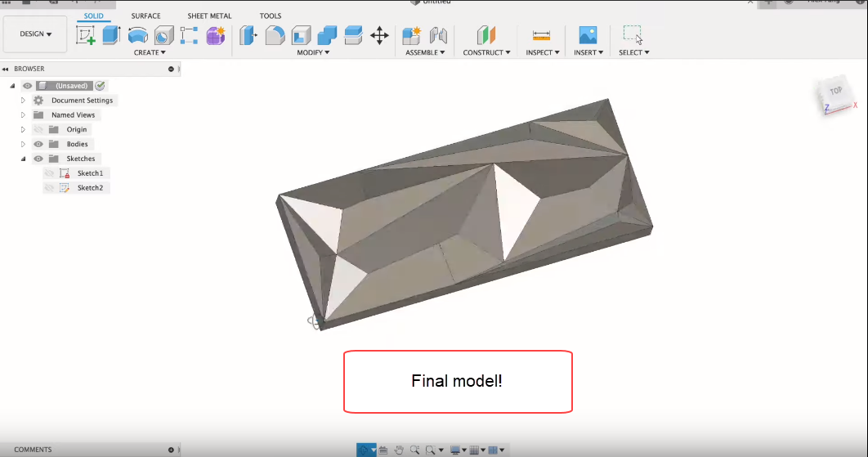Click the Grid and Snaps icon

(474, 450)
